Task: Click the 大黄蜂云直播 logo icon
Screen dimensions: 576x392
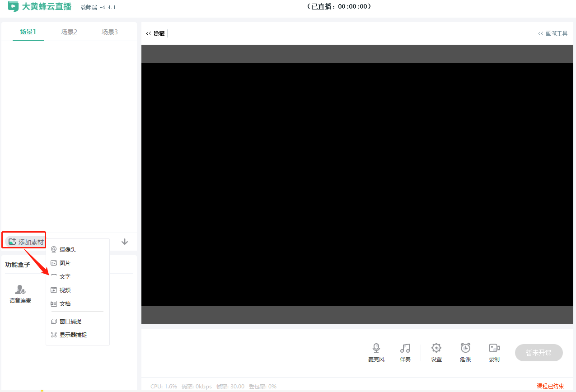Action: click(13, 6)
